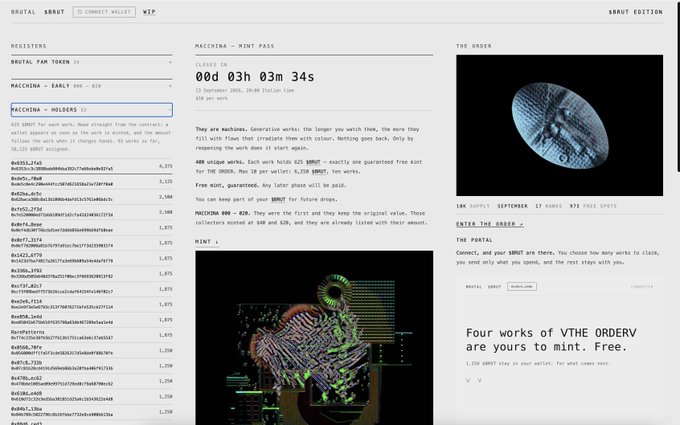This screenshot has width=680, height=425.
Task: Open the WIP link in header
Action: coord(149,12)
